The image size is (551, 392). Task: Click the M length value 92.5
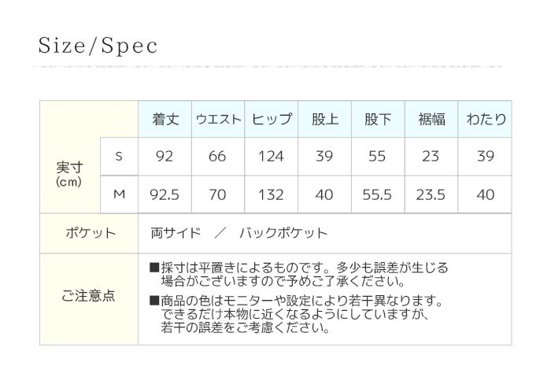click(165, 194)
